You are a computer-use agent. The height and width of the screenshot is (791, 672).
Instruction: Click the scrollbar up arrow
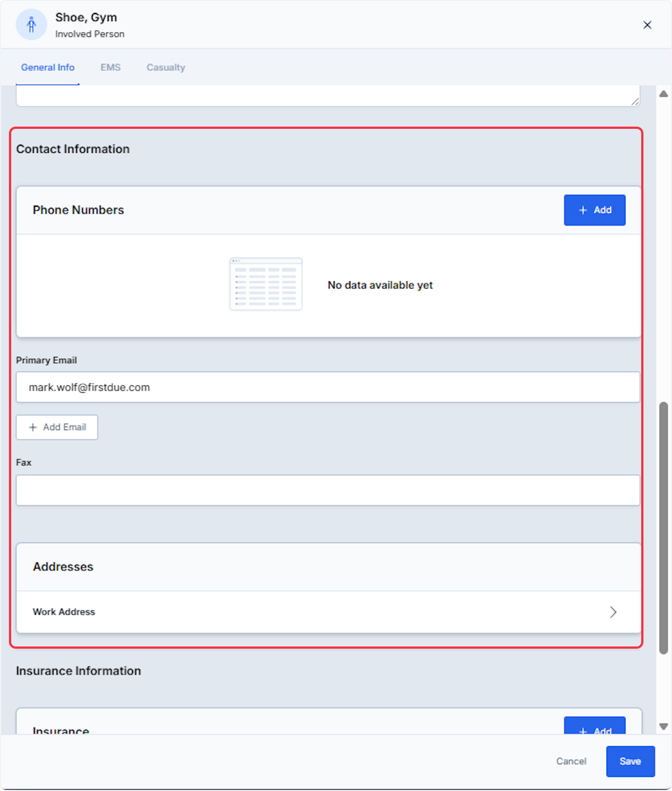[x=664, y=94]
